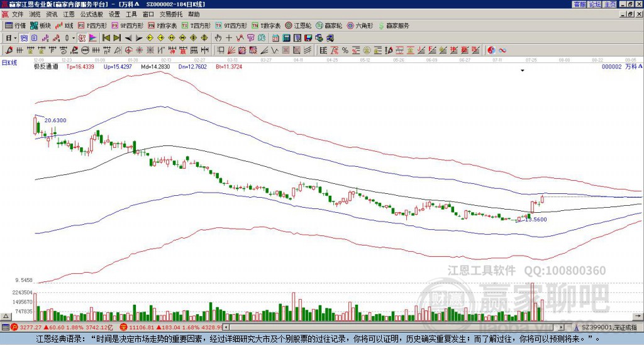The height and width of the screenshot is (345, 644).
Task: Open the 工具 menu
Action: (131, 14)
